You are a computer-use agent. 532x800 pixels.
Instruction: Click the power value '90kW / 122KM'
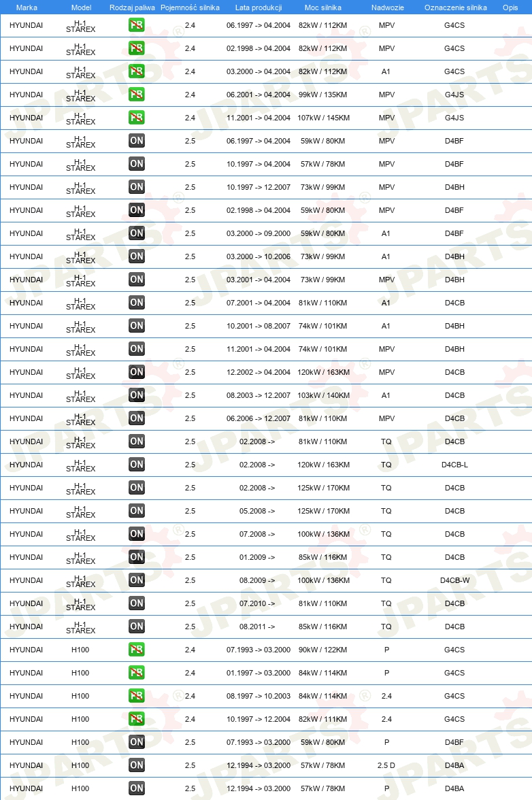pos(323,650)
